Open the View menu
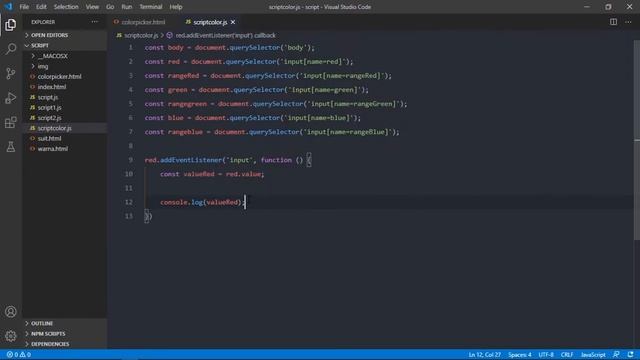The image size is (640, 360). (92, 7)
